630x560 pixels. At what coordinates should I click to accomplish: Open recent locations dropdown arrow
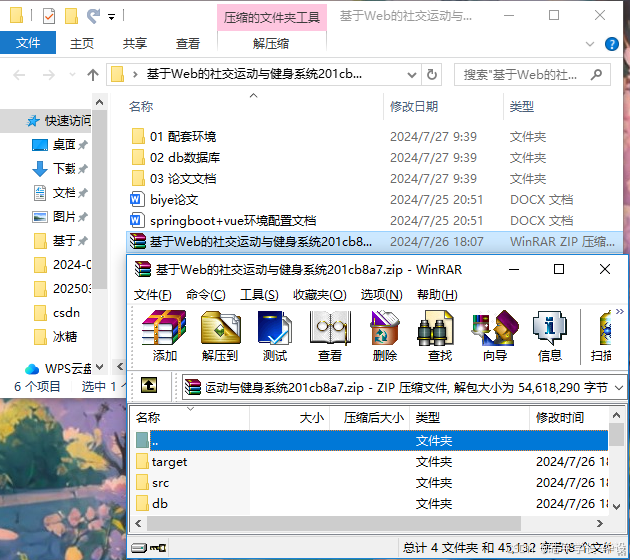point(72,75)
